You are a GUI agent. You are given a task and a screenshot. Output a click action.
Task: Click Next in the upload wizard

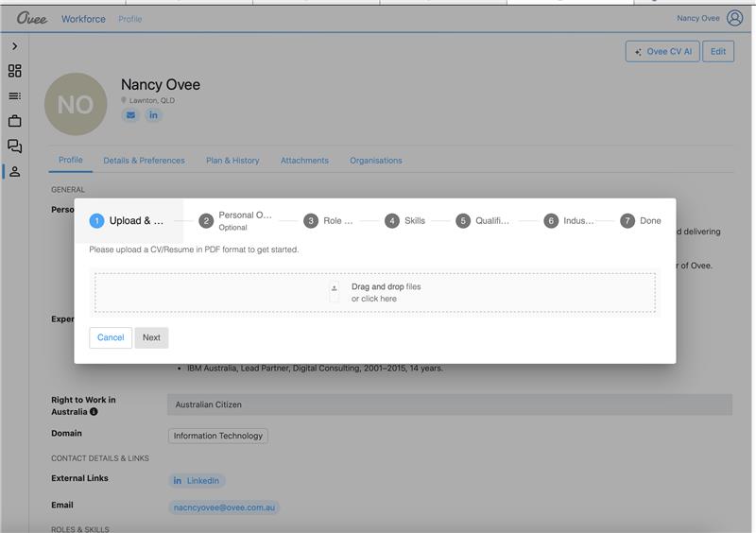pyautogui.click(x=151, y=337)
